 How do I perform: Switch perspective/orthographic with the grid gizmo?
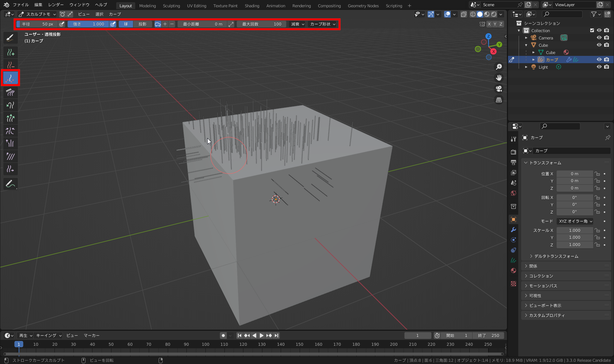pyautogui.click(x=499, y=100)
